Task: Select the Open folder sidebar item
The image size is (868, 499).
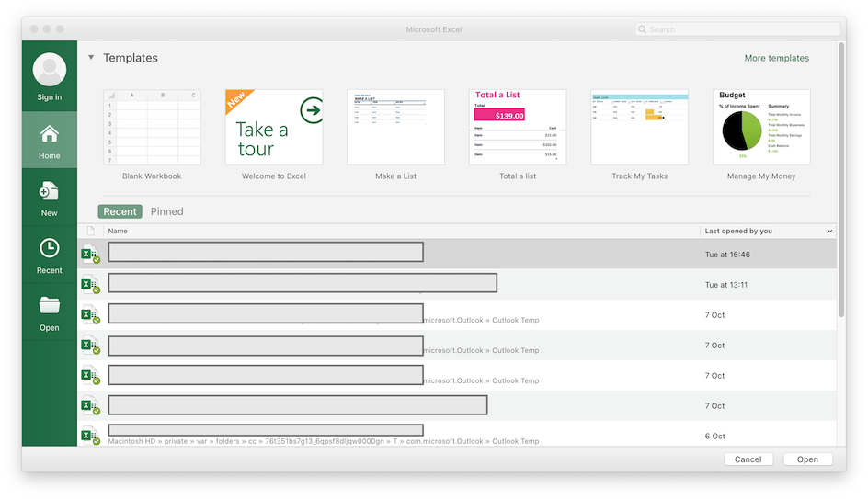Action: [50, 312]
